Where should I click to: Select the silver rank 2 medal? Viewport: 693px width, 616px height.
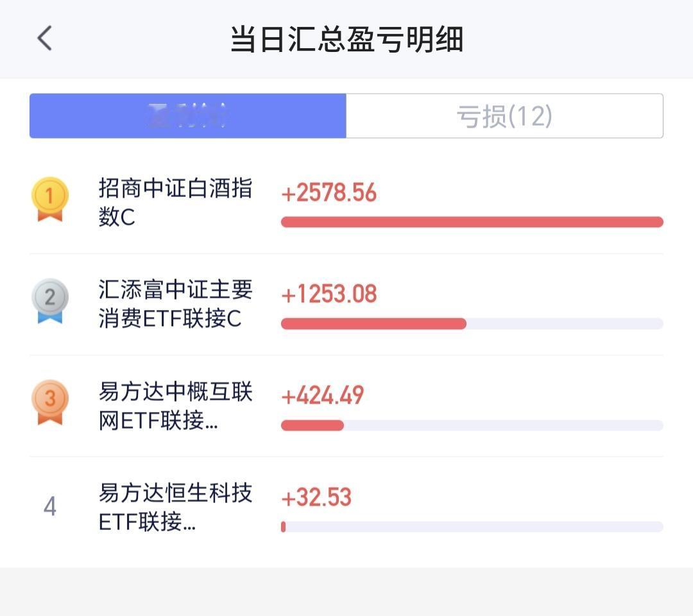pyautogui.click(x=50, y=300)
